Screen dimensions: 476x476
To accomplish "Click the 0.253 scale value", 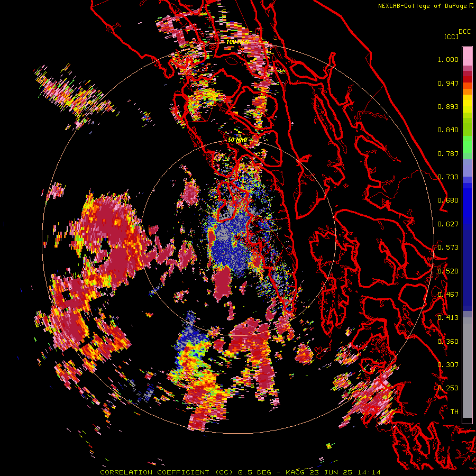I will click(448, 388).
